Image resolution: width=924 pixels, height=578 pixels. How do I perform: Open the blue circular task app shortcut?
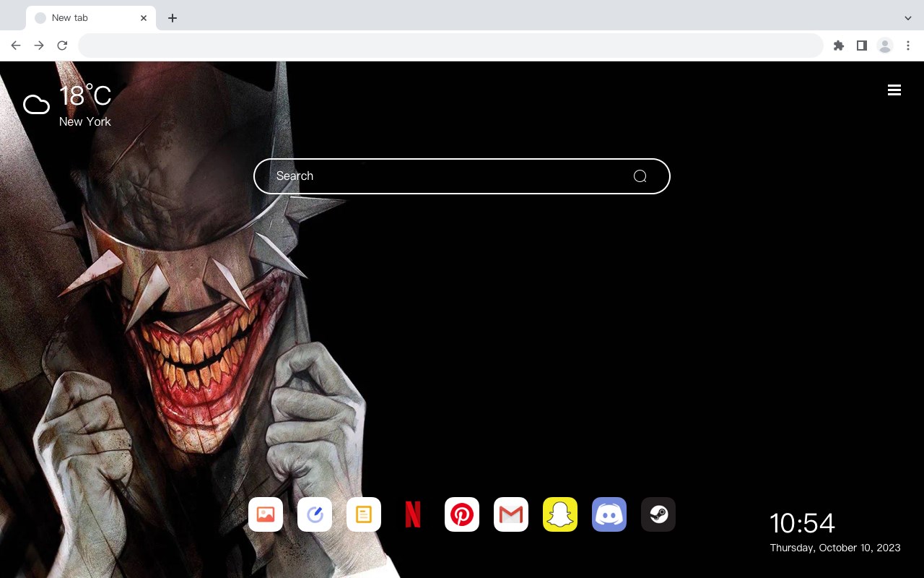315,514
